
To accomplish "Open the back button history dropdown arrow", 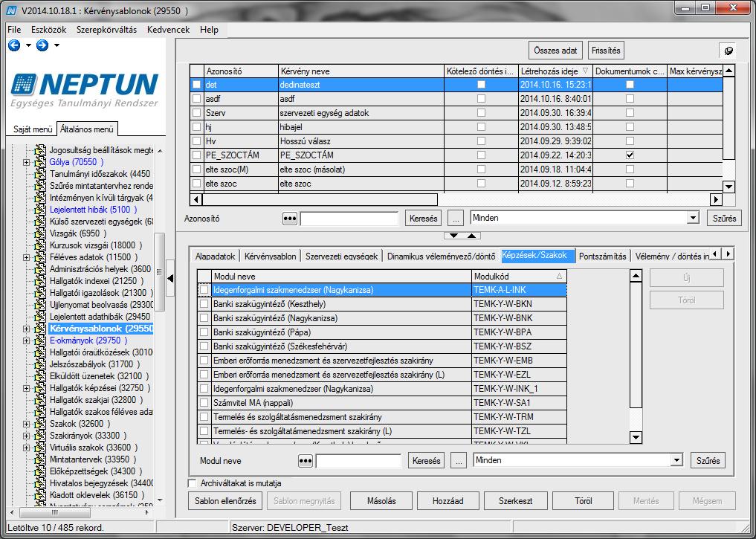I will coord(28,45).
